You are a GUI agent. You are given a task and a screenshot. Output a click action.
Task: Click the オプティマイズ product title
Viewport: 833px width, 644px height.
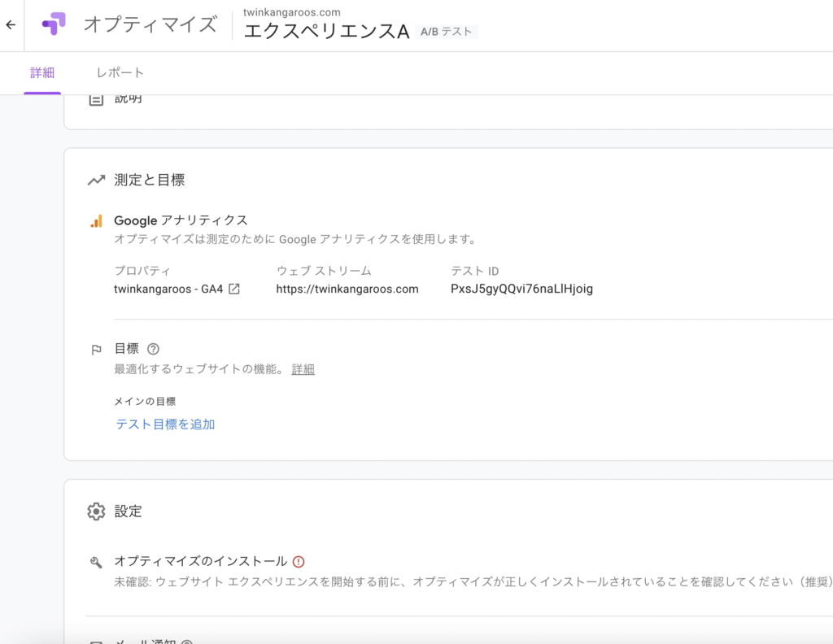pyautogui.click(x=150, y=24)
